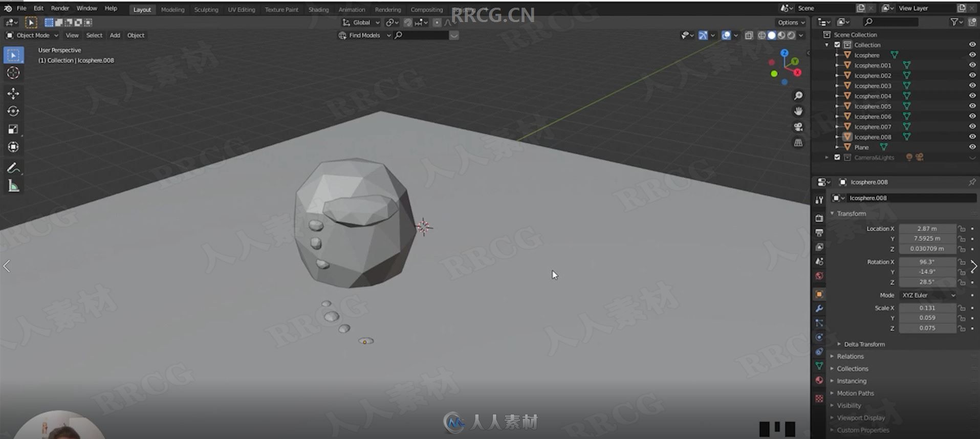980x439 pixels.
Task: Hide Icosphere.001 in the outliner
Action: [x=972, y=65]
